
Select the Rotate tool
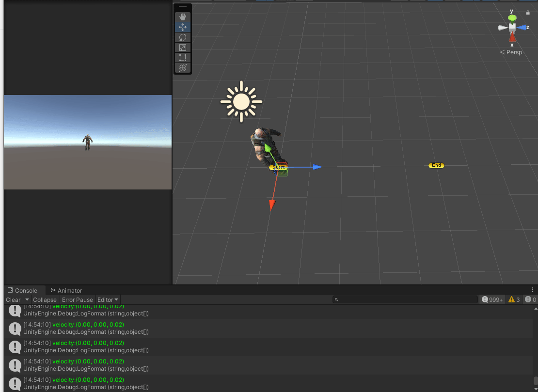pyautogui.click(x=183, y=37)
